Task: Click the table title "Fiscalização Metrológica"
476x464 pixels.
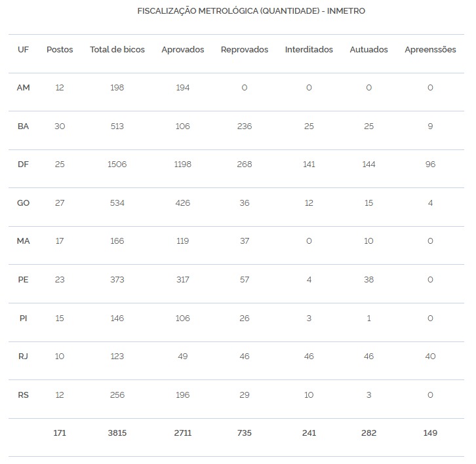Action: tap(251, 11)
